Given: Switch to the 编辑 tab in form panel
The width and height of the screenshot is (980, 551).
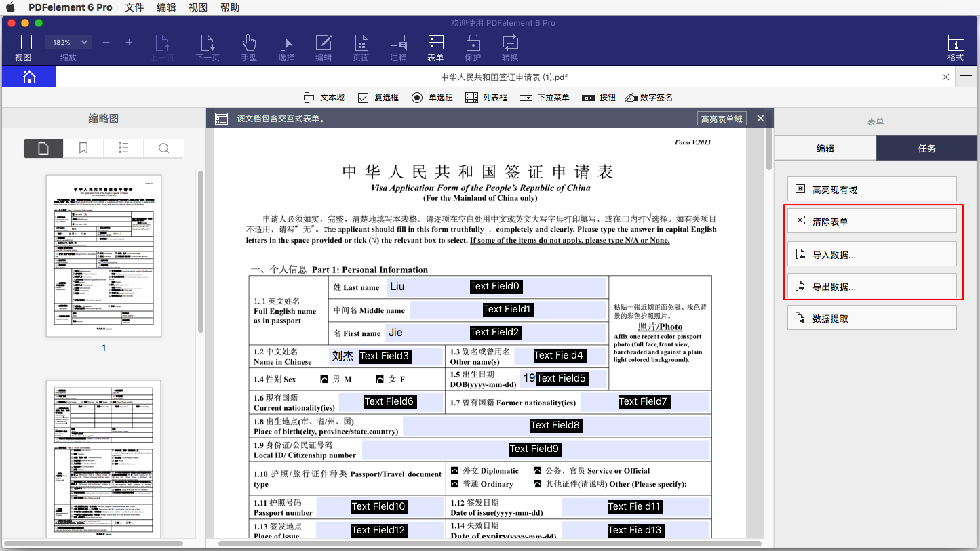Looking at the screenshot, I should (x=825, y=147).
